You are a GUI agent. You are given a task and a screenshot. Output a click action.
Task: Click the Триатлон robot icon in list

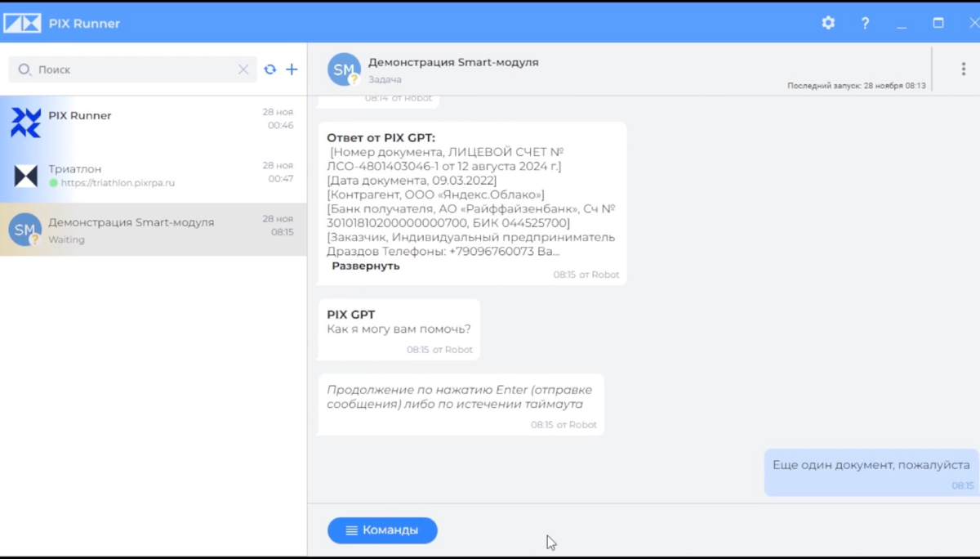click(25, 176)
